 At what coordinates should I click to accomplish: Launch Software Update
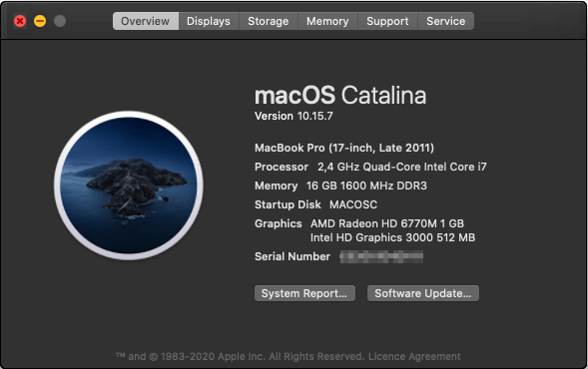point(423,293)
